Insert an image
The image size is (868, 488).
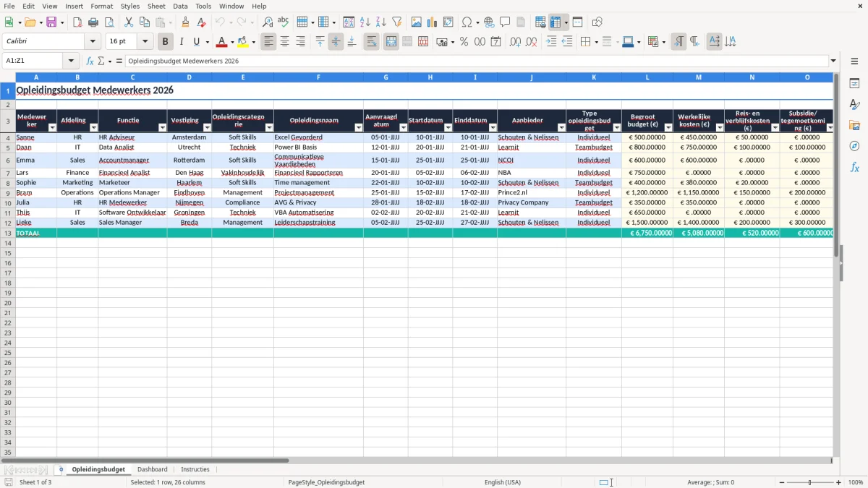pyautogui.click(x=417, y=22)
